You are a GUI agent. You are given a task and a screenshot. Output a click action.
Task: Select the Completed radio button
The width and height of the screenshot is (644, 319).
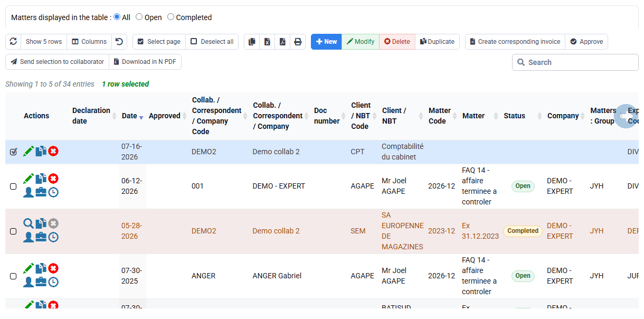tap(171, 17)
